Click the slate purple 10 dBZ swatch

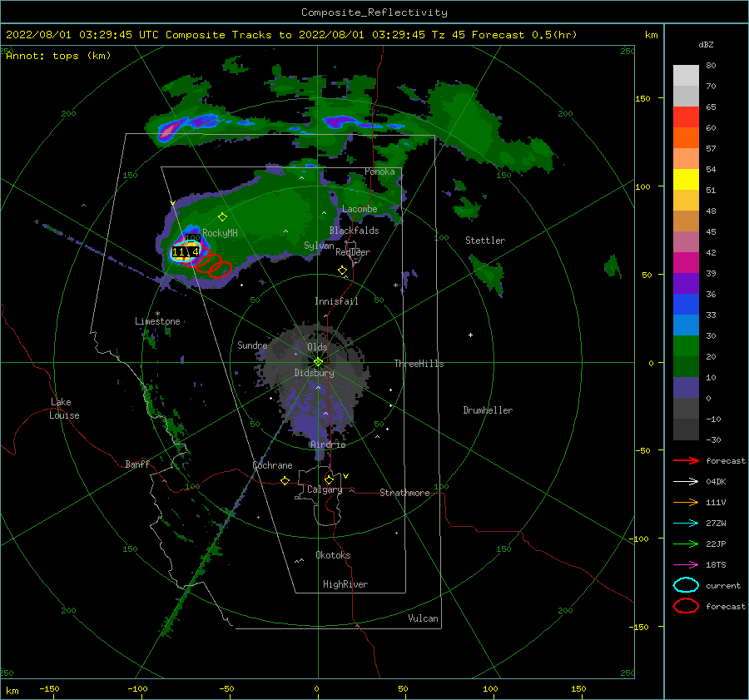[686, 388]
